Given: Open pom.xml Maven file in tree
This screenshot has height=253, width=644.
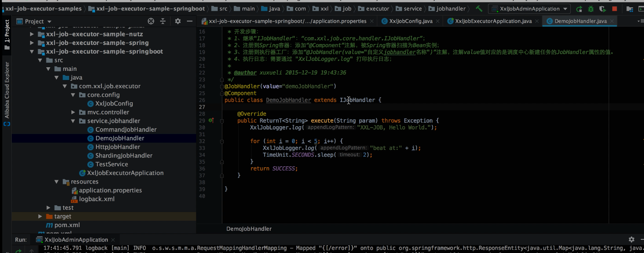Looking at the screenshot, I should pyautogui.click(x=67, y=225).
